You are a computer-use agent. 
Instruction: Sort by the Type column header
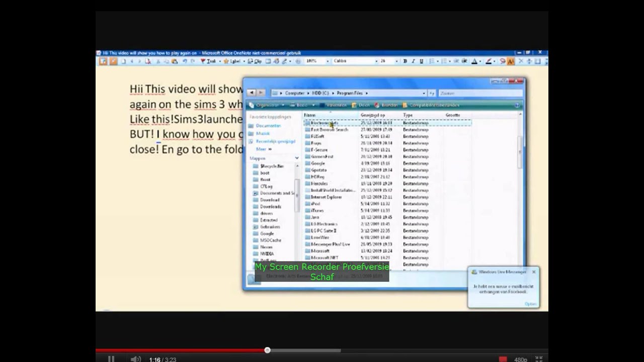(423, 115)
